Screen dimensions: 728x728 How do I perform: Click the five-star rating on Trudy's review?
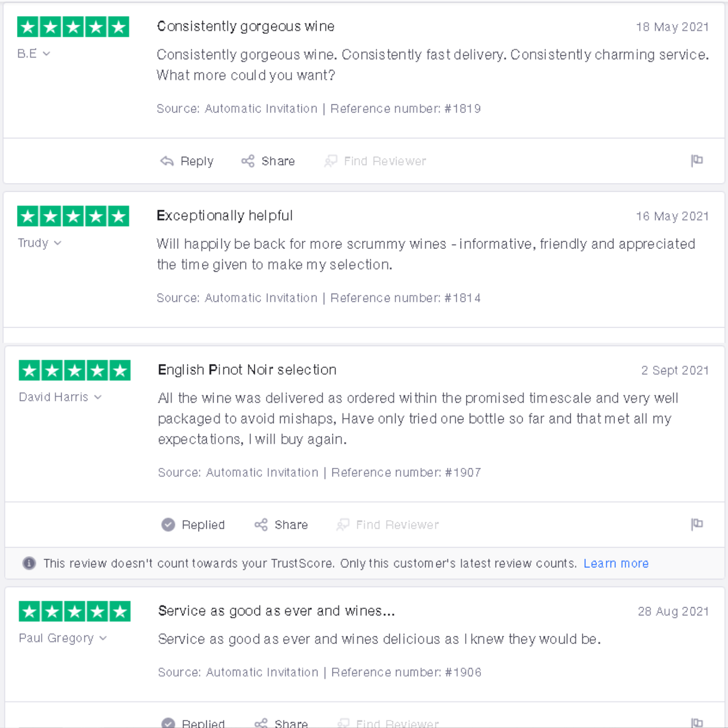[x=73, y=216]
